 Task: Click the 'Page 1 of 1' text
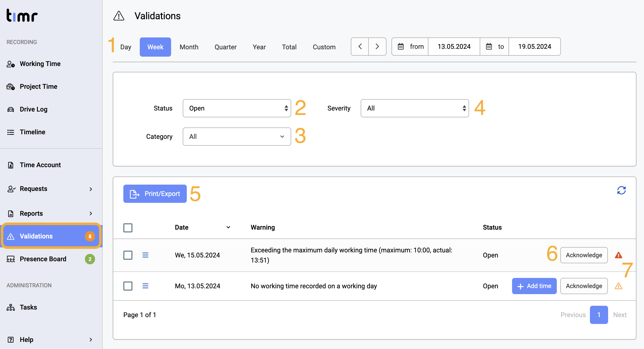coord(140,315)
